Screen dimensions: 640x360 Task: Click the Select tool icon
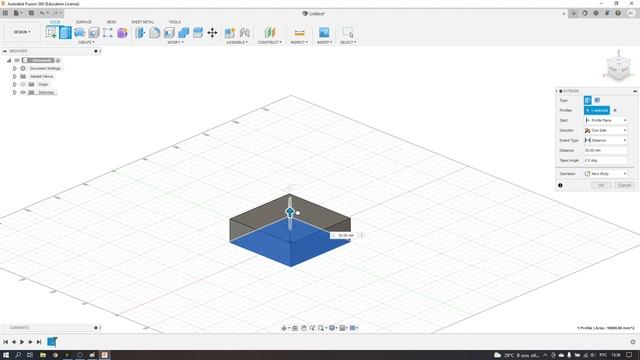(x=348, y=32)
